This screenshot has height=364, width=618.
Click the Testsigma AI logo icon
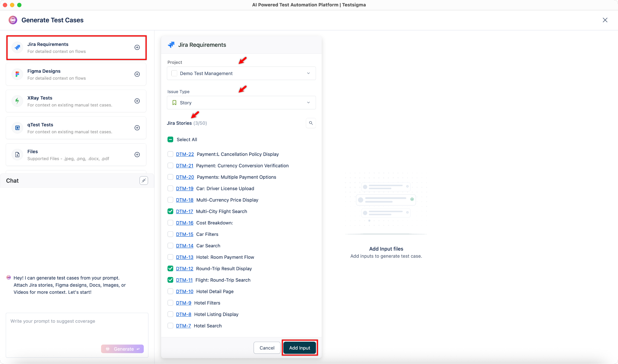pyautogui.click(x=13, y=20)
